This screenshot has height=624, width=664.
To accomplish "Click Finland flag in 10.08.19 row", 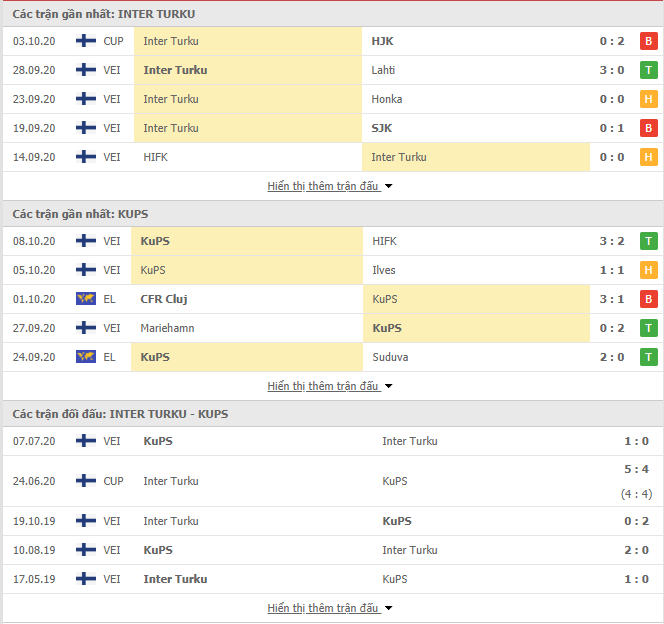I will point(86,550).
